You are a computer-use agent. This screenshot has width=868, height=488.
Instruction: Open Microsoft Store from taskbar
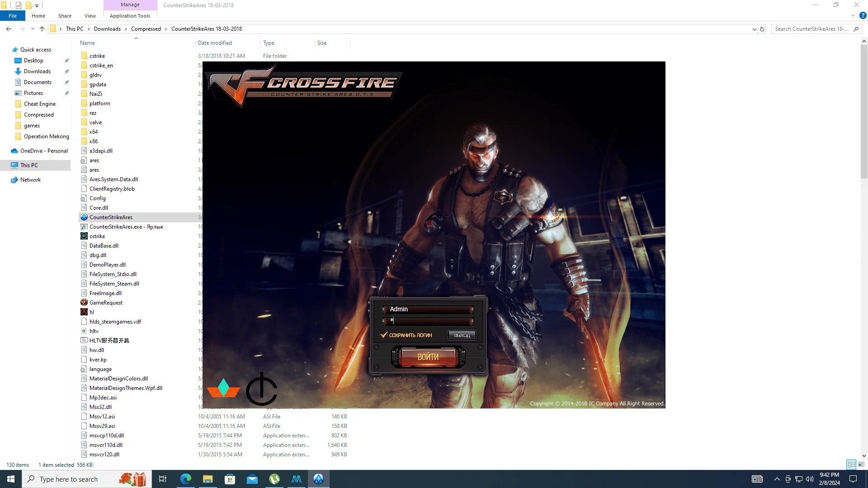pyautogui.click(x=230, y=479)
